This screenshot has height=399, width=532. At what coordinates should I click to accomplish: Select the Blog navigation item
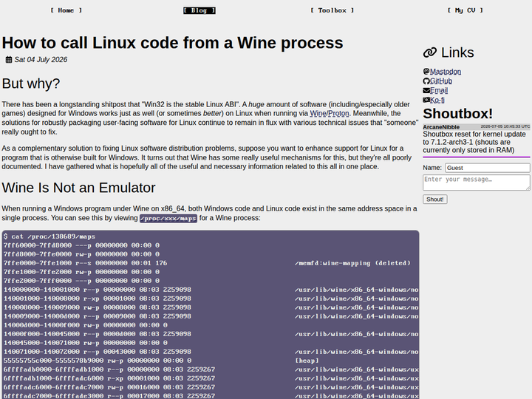pyautogui.click(x=199, y=10)
